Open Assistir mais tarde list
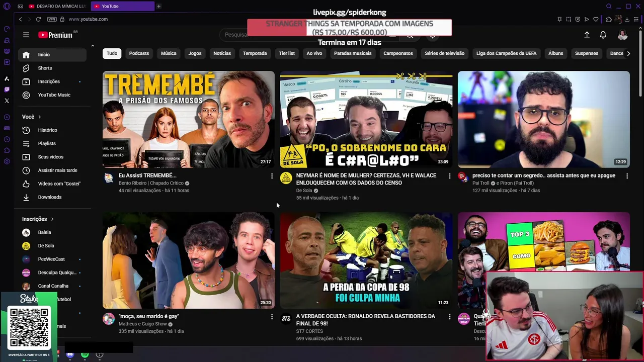 (x=52, y=170)
